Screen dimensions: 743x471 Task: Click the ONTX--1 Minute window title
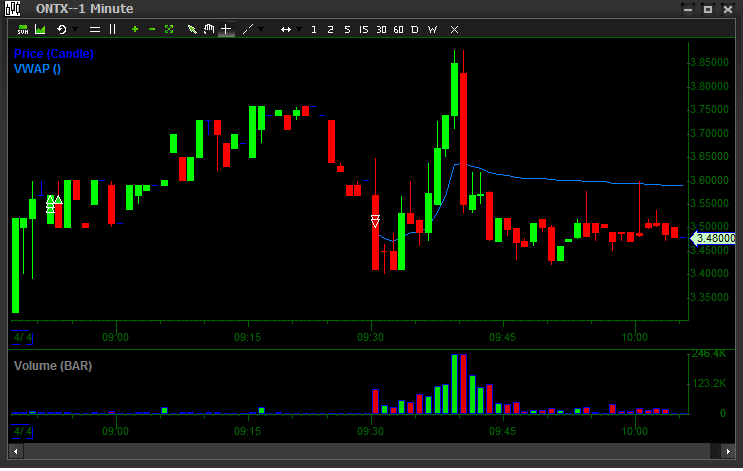click(x=85, y=9)
